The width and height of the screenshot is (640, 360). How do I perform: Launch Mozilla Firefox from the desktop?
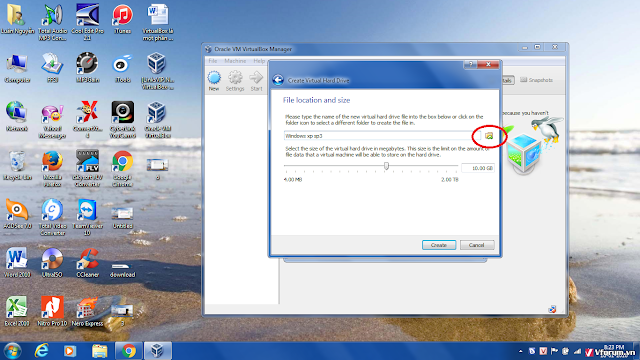(x=53, y=169)
